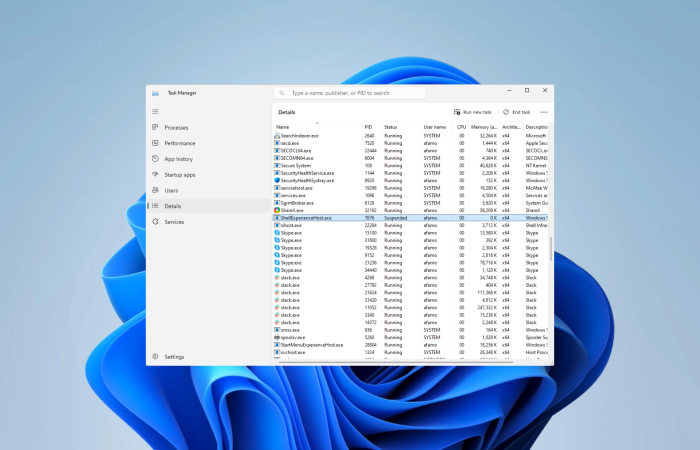Screen dimensions: 700x450
Task: Select Skype.exe row with PID 9152
Action: tap(410, 255)
